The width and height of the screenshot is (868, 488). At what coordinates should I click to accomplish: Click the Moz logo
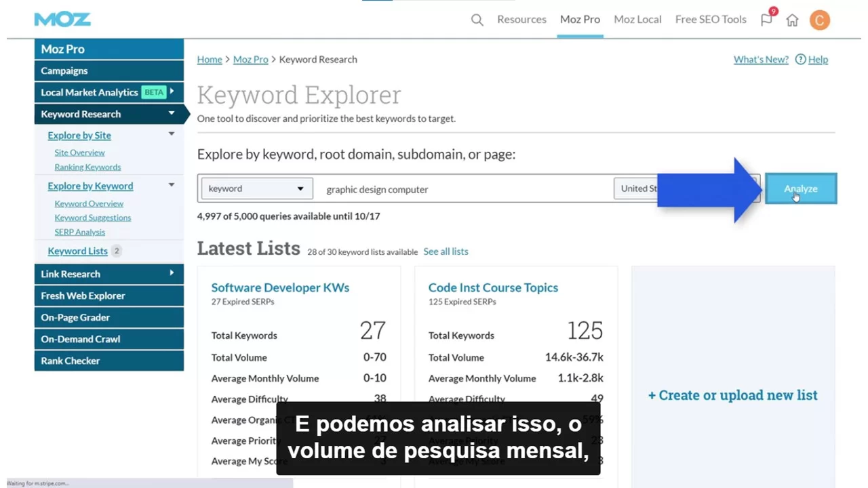click(x=62, y=20)
